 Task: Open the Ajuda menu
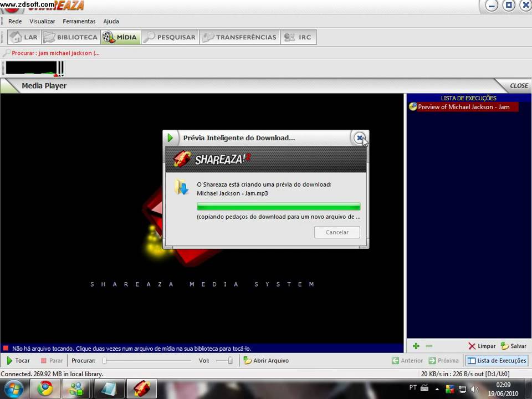coord(111,22)
